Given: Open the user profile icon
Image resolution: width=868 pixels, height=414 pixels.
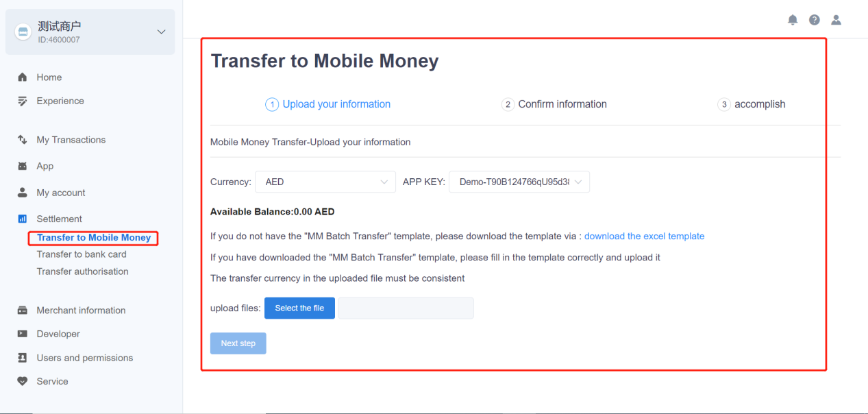Looking at the screenshot, I should pyautogui.click(x=836, y=20).
